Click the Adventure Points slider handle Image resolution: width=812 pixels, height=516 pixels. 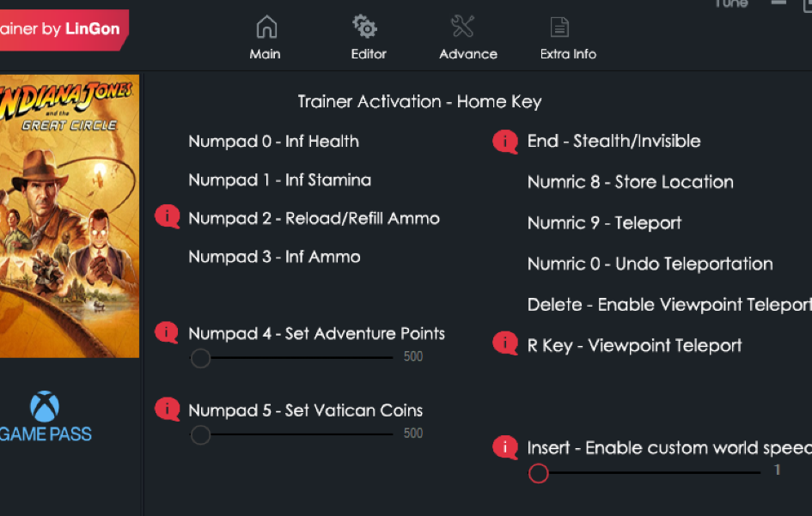point(200,358)
